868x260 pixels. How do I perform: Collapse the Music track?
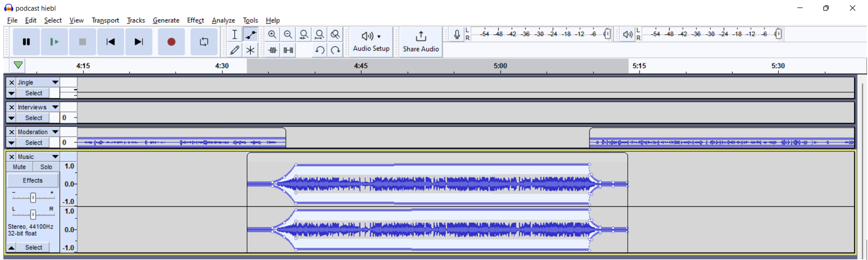pos(12,248)
